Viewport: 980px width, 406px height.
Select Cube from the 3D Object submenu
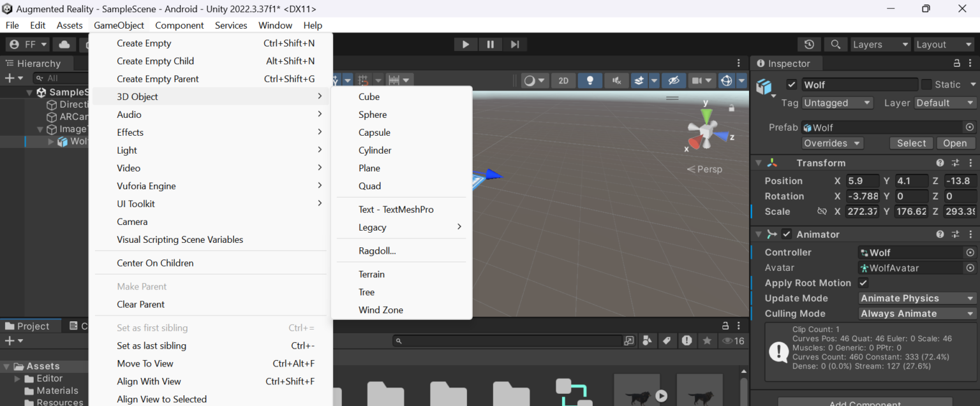point(369,96)
